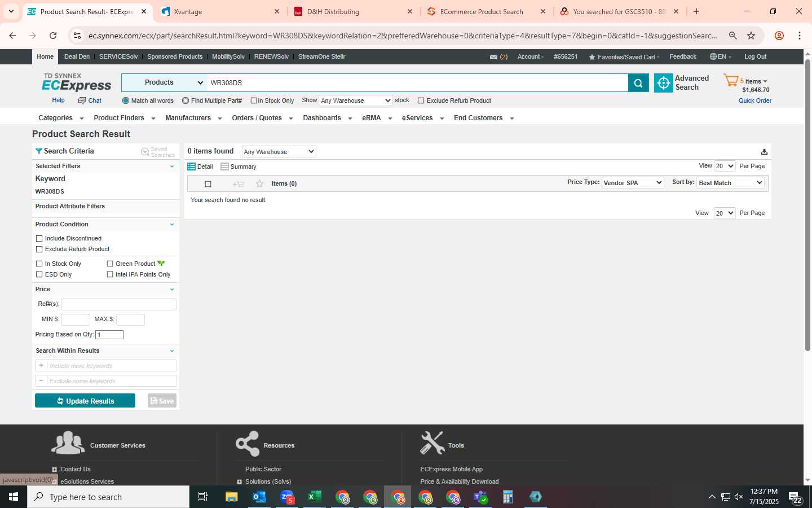Open Dashboards menu
The image size is (812, 508).
pos(328,118)
